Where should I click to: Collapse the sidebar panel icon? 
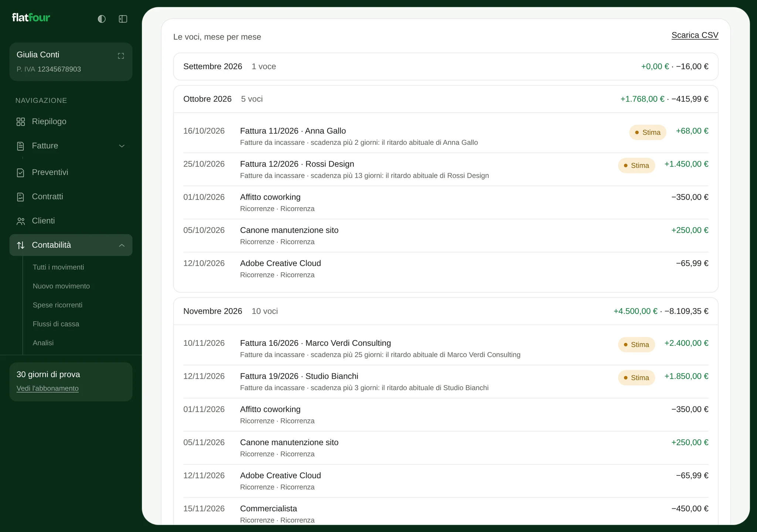[123, 19]
